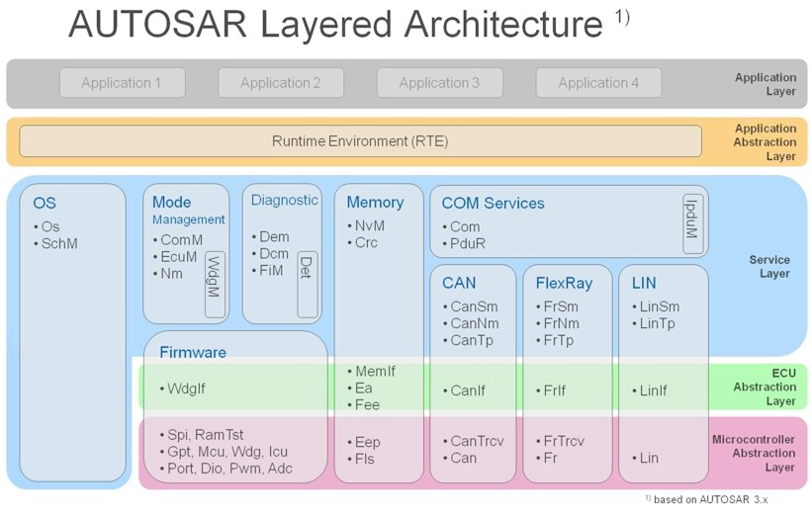Click the 'Application Abstraction Layer' label
Screen dimensions: 812x516
(x=765, y=142)
